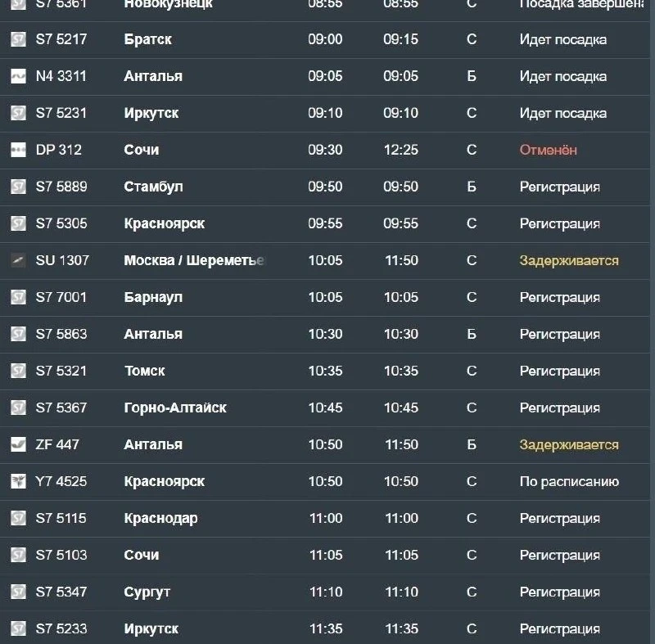Image resolution: width=655 pixels, height=644 pixels.
Task: Click the Azur Air icon for ZF 447
Action: pos(18,444)
